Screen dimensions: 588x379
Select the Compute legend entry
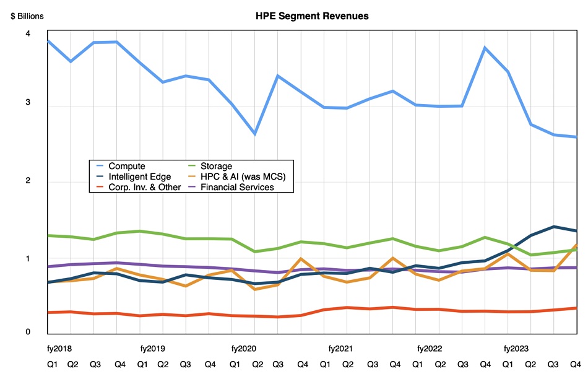[x=121, y=166]
